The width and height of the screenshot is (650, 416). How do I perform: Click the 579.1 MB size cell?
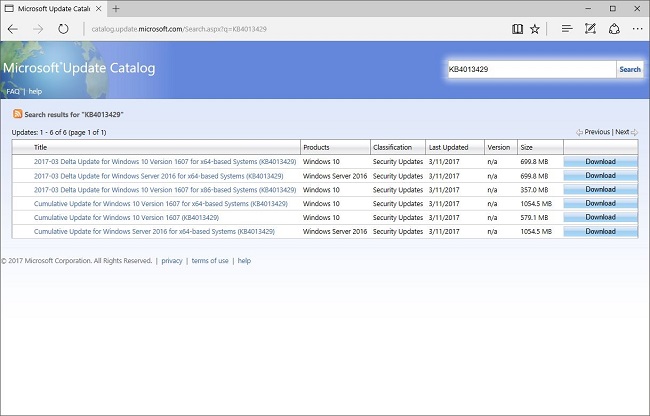pos(534,218)
